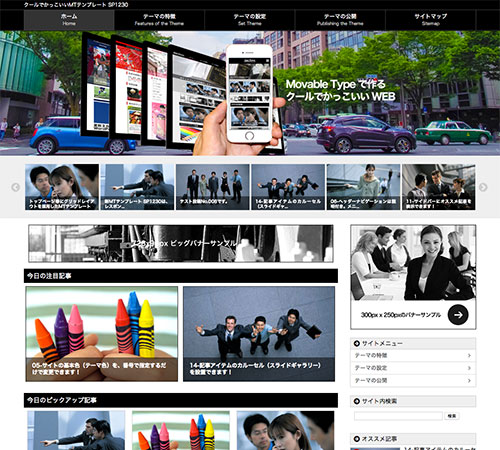Click the サイトメニュー header bullet icon
Image resolution: width=500 pixels, height=450 pixels.
point(357,343)
